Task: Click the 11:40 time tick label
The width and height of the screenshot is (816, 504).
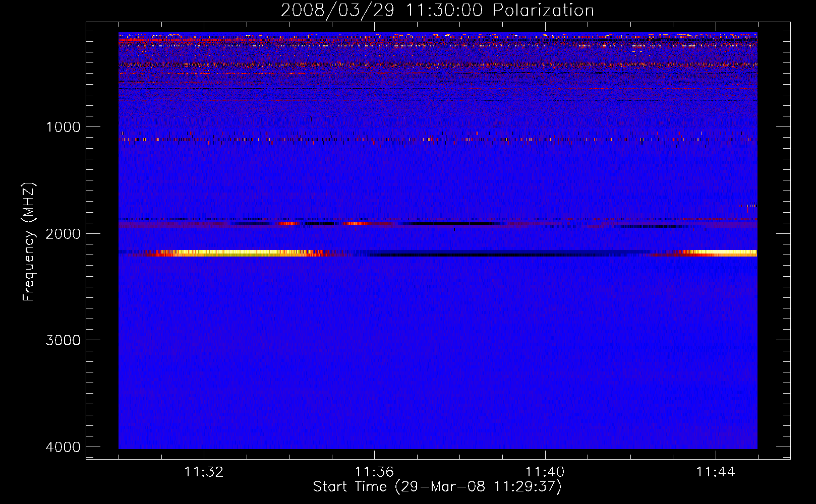Action: [545, 472]
